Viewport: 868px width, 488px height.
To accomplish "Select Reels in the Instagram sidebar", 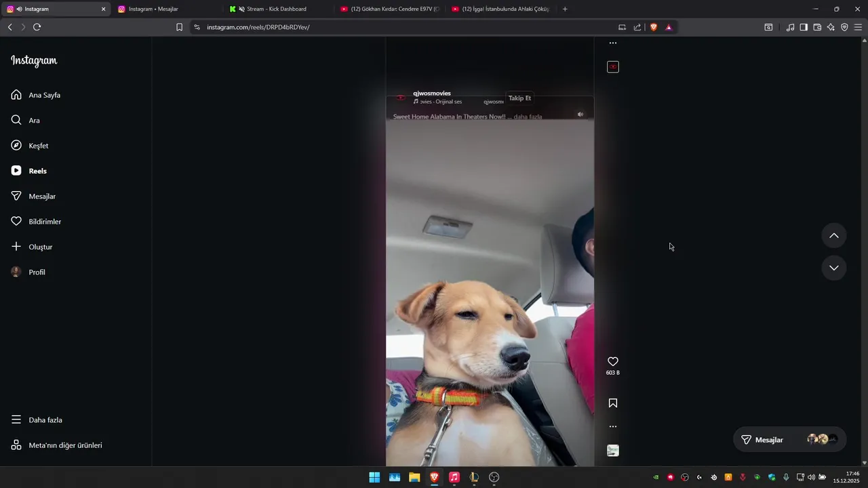I will coord(30,171).
